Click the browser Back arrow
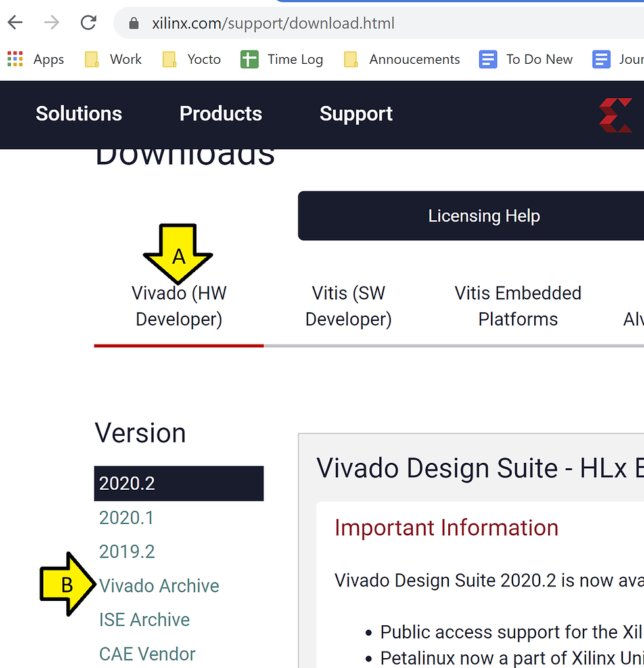The image size is (644, 668). coord(15,22)
